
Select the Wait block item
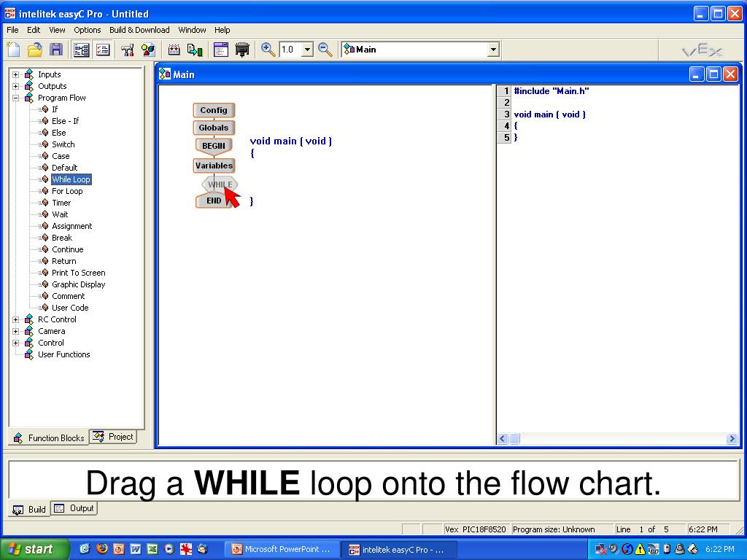coord(60,214)
